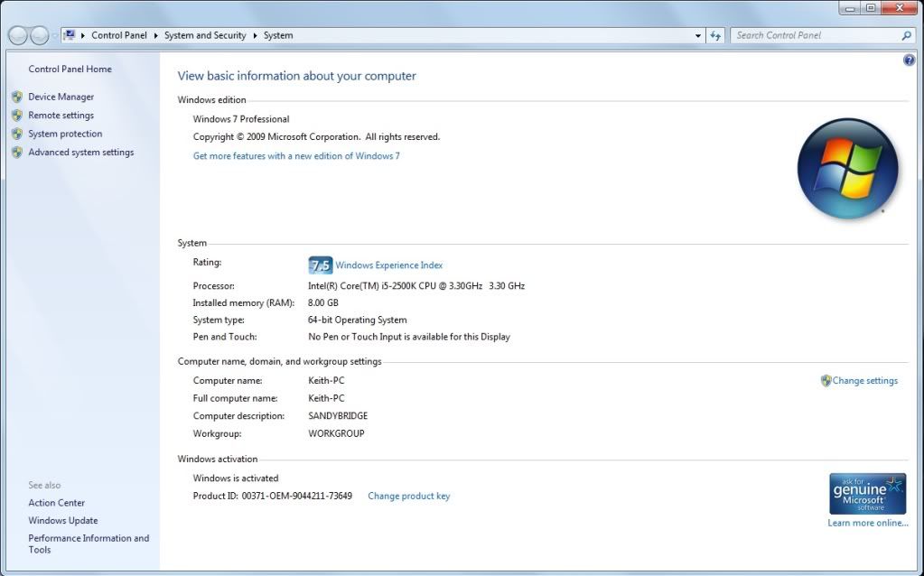Go to System and Security breadcrumb
Screen dimensions: 924x576
tap(205, 35)
